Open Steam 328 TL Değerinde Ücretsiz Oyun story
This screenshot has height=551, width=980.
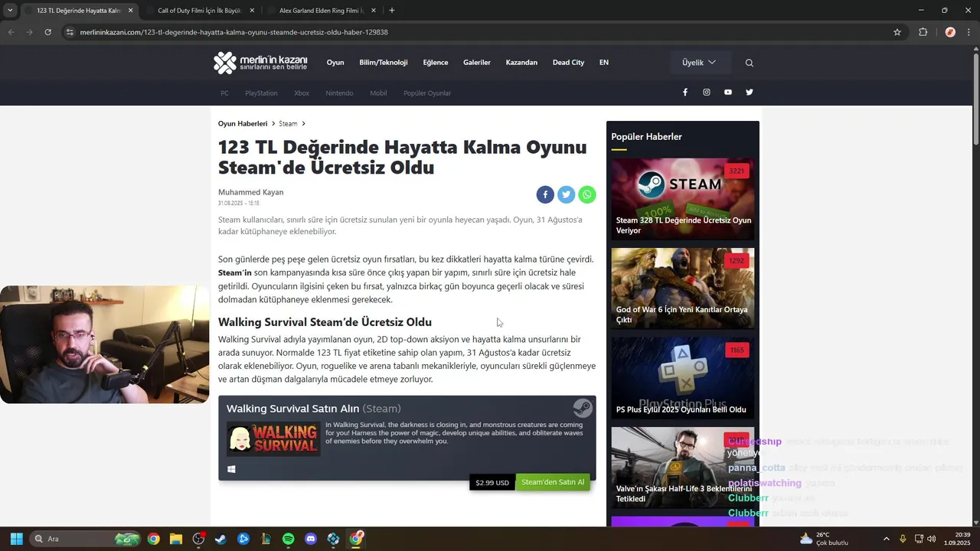(x=683, y=199)
